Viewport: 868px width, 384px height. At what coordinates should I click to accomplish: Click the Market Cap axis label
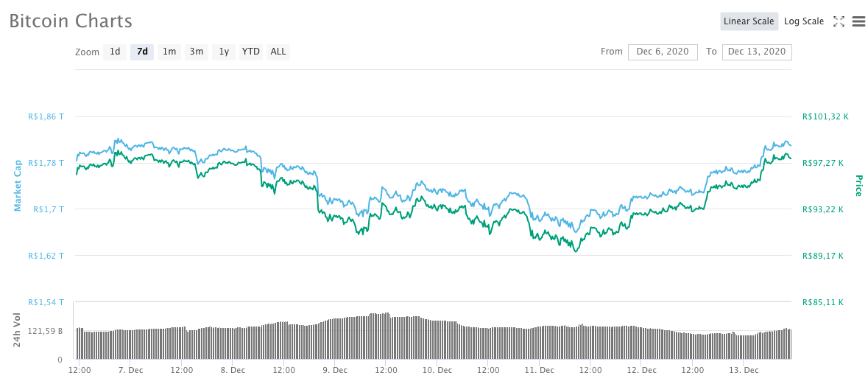point(17,185)
